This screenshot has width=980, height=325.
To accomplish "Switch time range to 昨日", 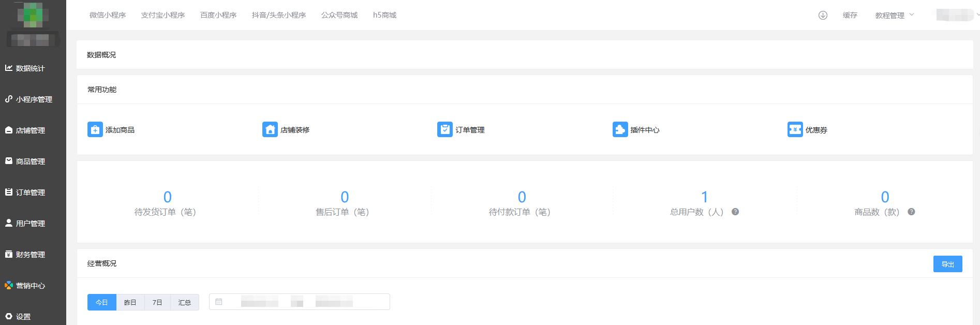I will pos(130,302).
